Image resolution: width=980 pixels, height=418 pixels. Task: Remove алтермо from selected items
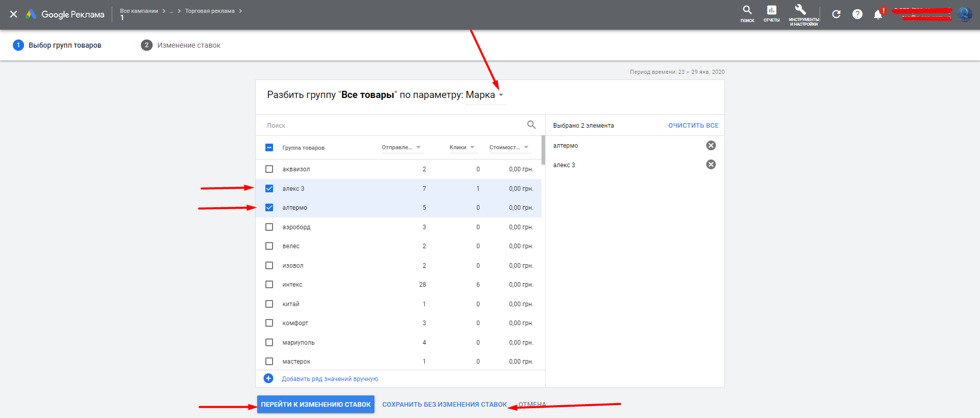point(711,146)
